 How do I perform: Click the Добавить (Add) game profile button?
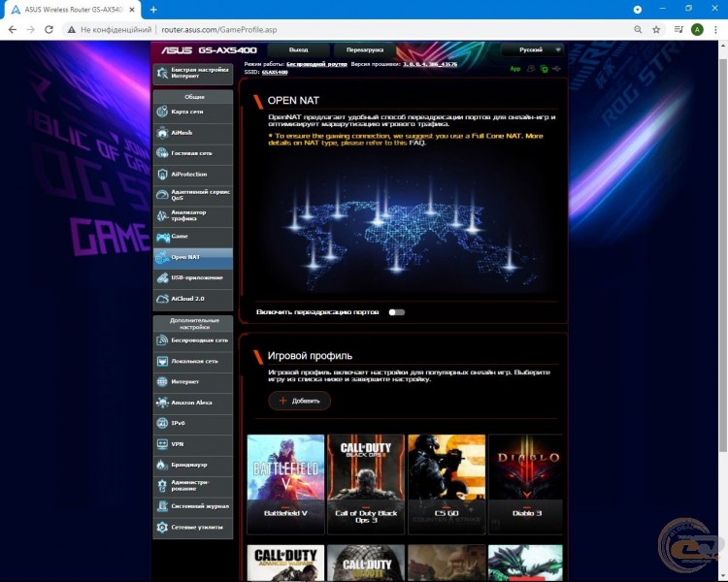click(x=300, y=401)
